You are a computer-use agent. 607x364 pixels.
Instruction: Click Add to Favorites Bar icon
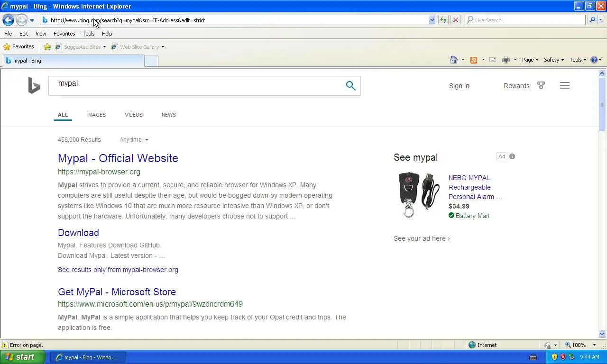47,46
